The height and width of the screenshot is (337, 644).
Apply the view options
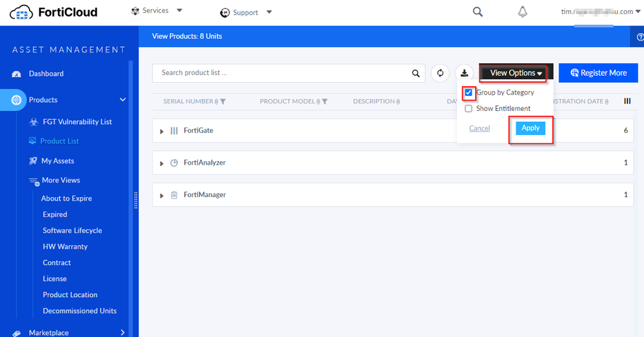pyautogui.click(x=531, y=128)
